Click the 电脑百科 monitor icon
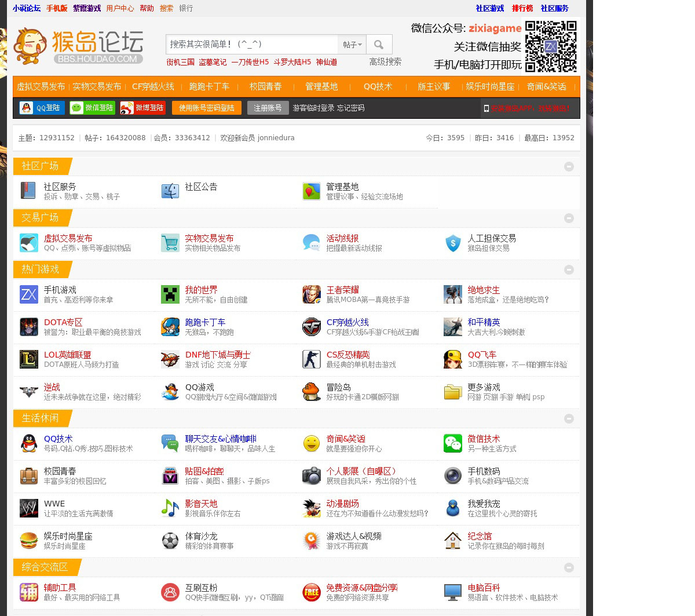The width and height of the screenshot is (695, 616). coord(453,592)
